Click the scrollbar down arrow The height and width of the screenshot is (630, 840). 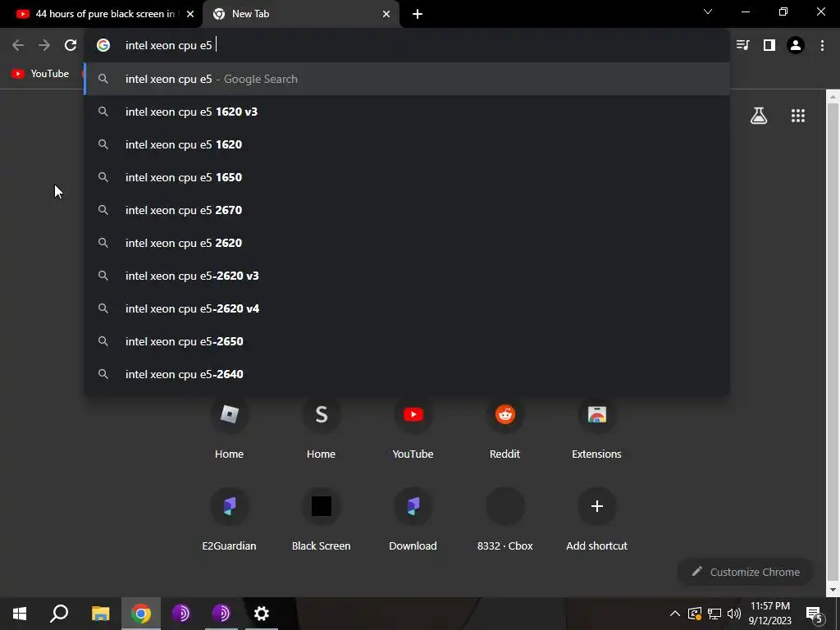point(833,590)
